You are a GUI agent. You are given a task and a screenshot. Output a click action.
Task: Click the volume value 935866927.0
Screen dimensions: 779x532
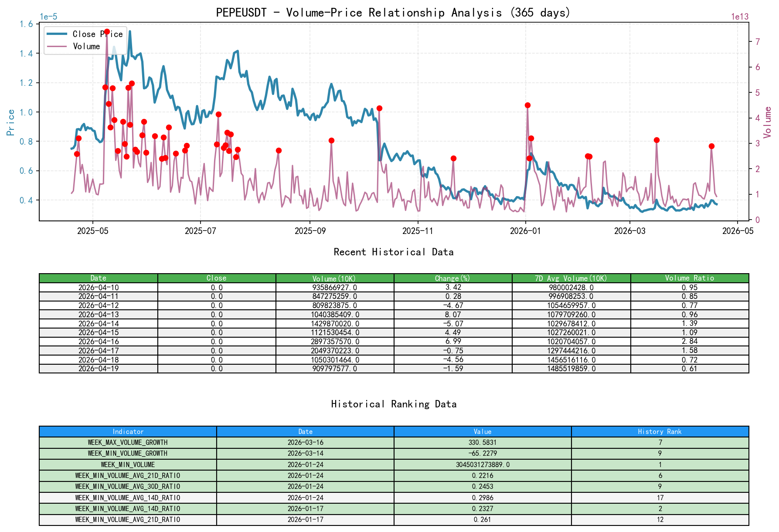[x=335, y=288]
